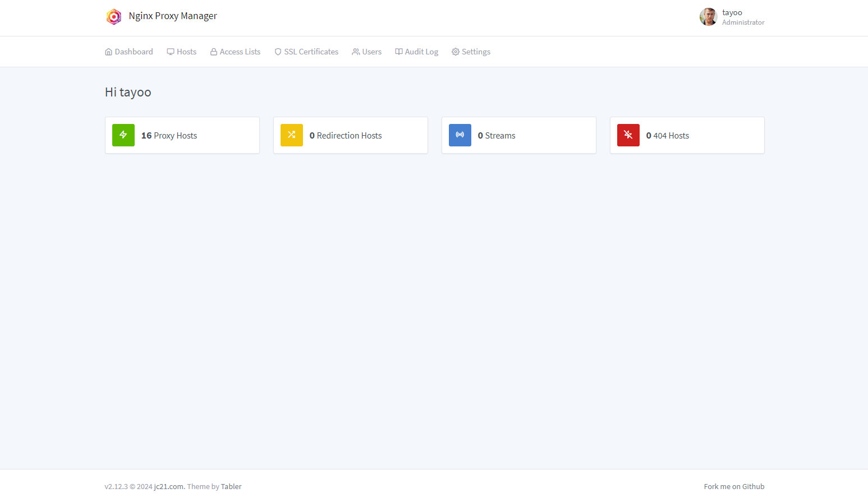This screenshot has width=868, height=502.
Task: Open the tayoo Administrator account menu
Action: [732, 17]
